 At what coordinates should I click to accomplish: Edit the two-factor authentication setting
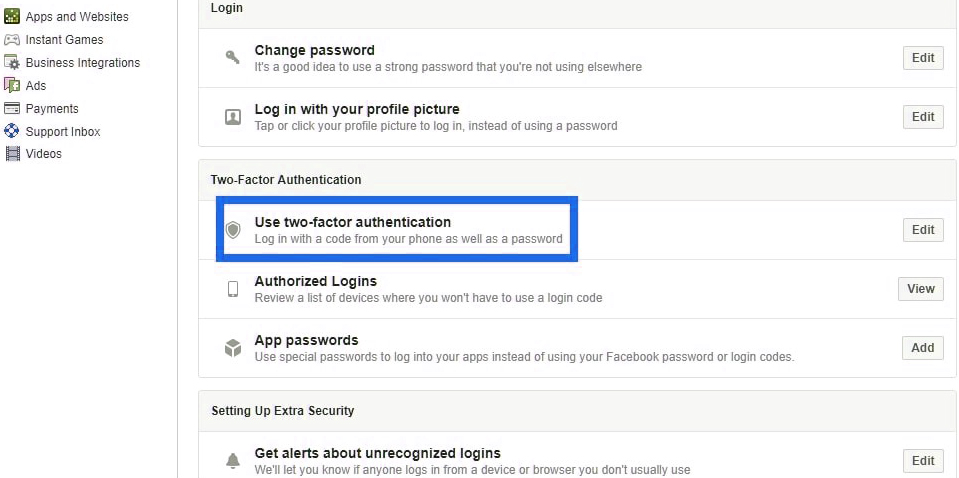[923, 230]
